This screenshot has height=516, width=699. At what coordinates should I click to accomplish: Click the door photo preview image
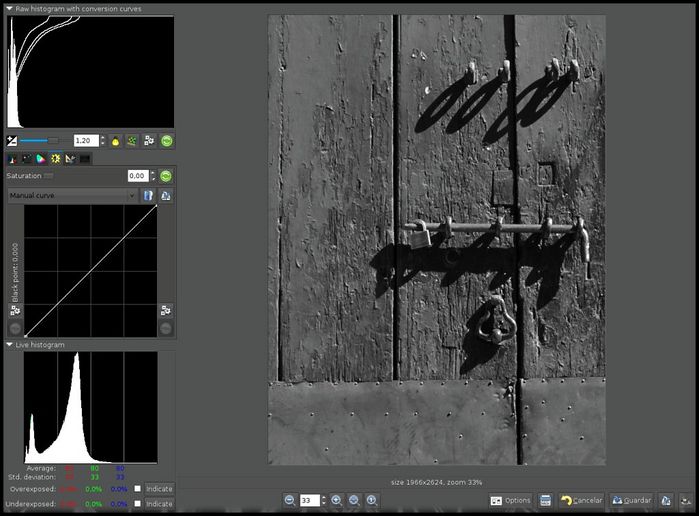tap(436, 240)
